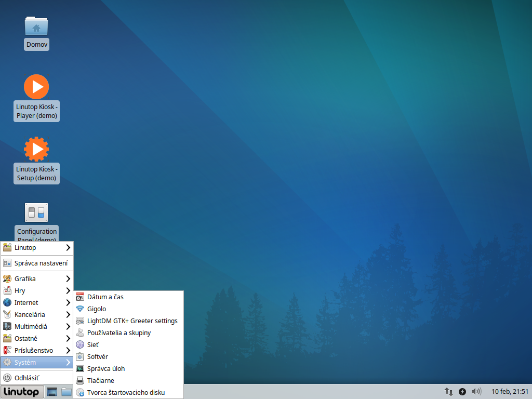Click the globe icon beside Sieť

[80, 345]
